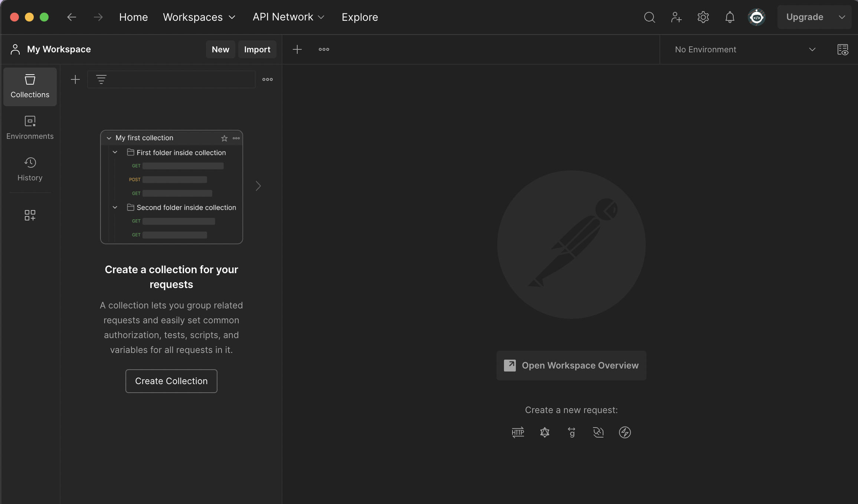Open notifications bell
Viewport: 858px width, 504px height.
click(730, 17)
